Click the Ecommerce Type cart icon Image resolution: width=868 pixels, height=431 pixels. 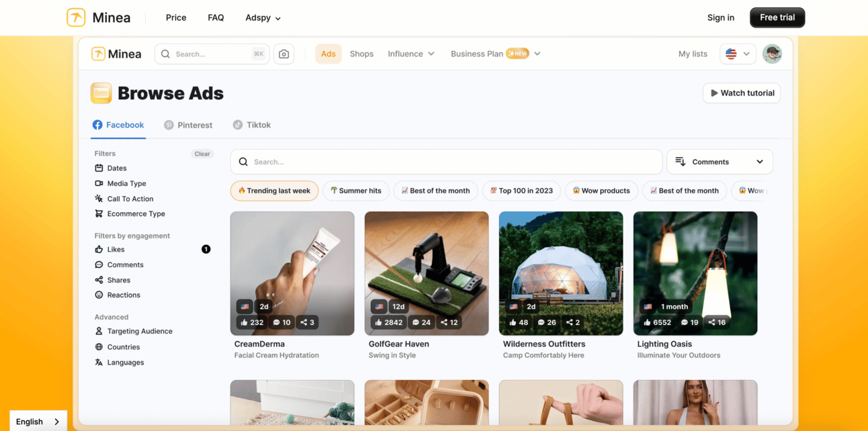pyautogui.click(x=99, y=214)
